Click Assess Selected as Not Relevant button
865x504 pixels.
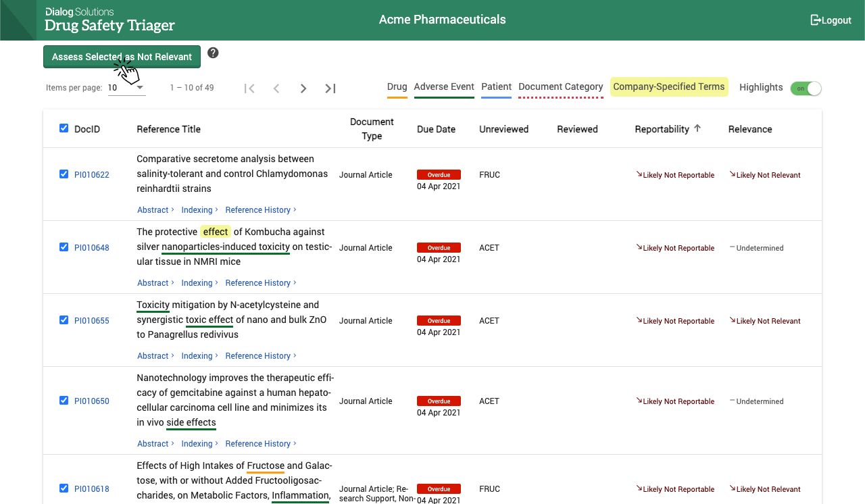[x=122, y=57]
